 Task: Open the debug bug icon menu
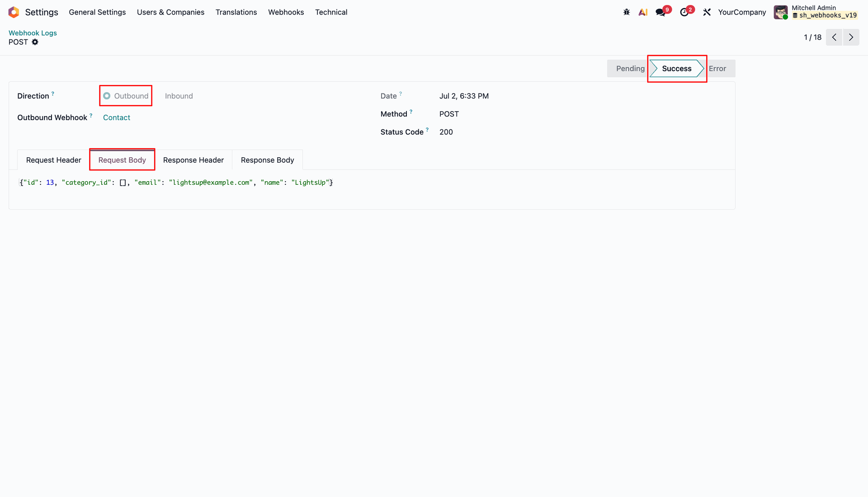(x=627, y=12)
